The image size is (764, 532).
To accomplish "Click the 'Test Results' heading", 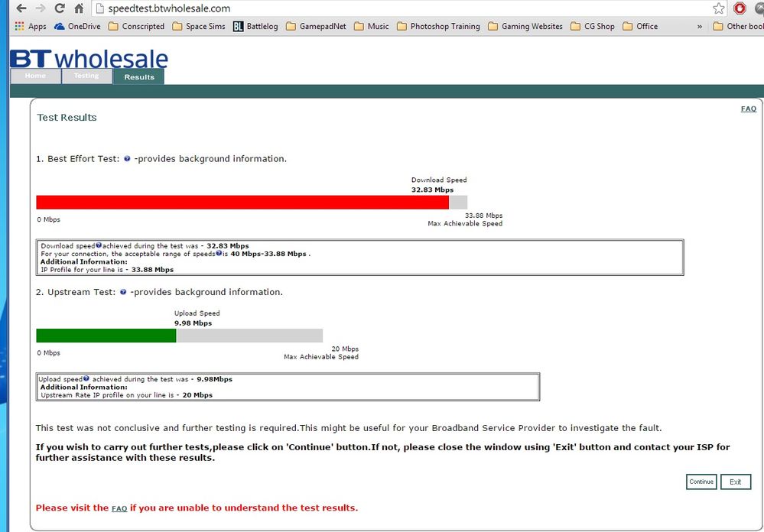I will pyautogui.click(x=67, y=118).
